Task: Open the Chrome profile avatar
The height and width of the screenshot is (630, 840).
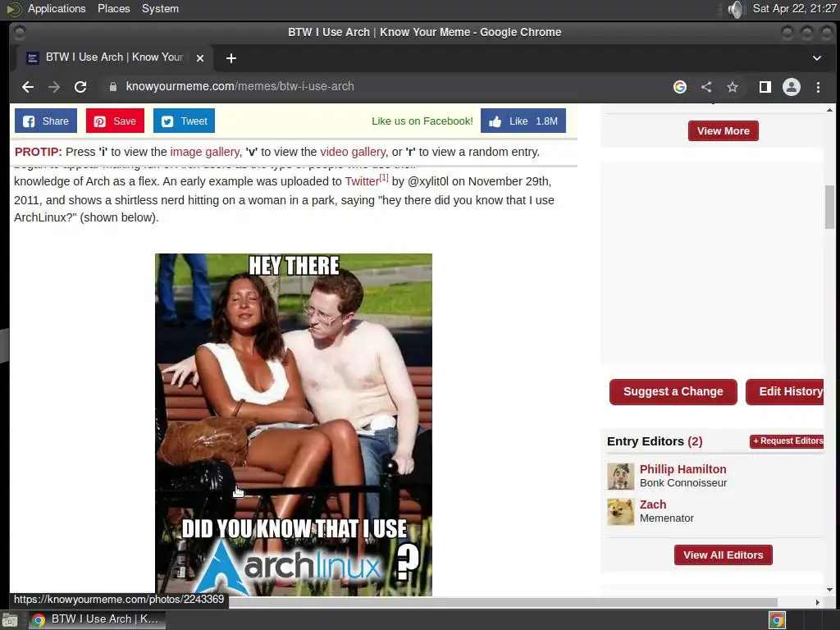Action: pos(792,87)
